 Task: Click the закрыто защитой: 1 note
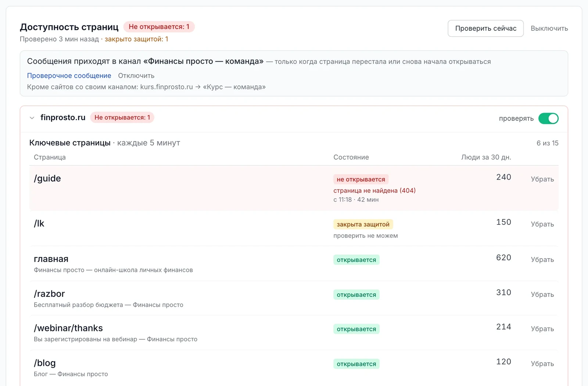pyautogui.click(x=136, y=39)
